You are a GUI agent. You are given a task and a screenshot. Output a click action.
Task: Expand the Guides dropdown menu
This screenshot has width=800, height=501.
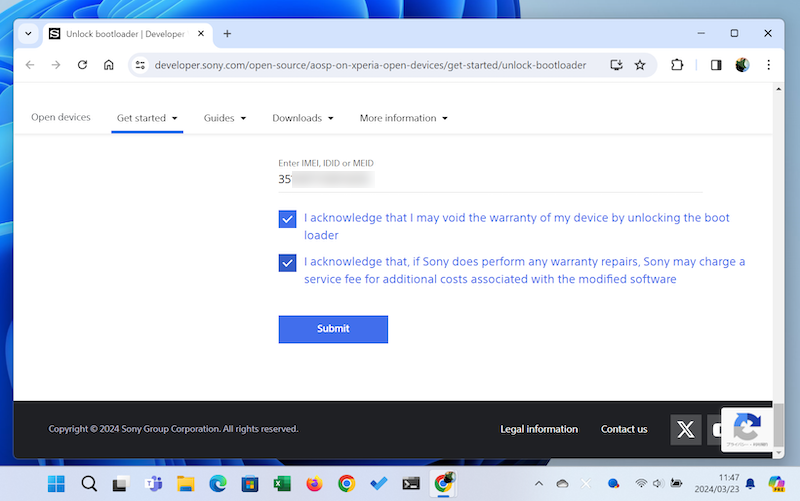point(225,118)
